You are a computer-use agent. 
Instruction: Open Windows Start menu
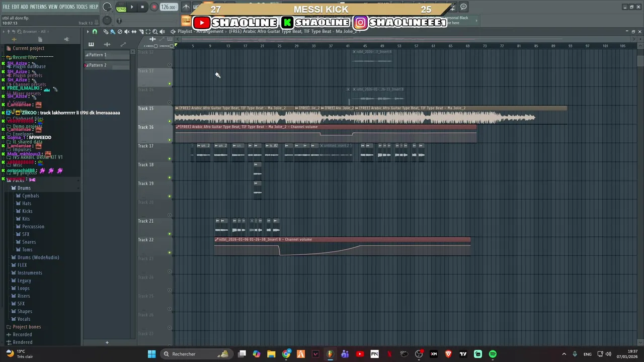click(151, 354)
